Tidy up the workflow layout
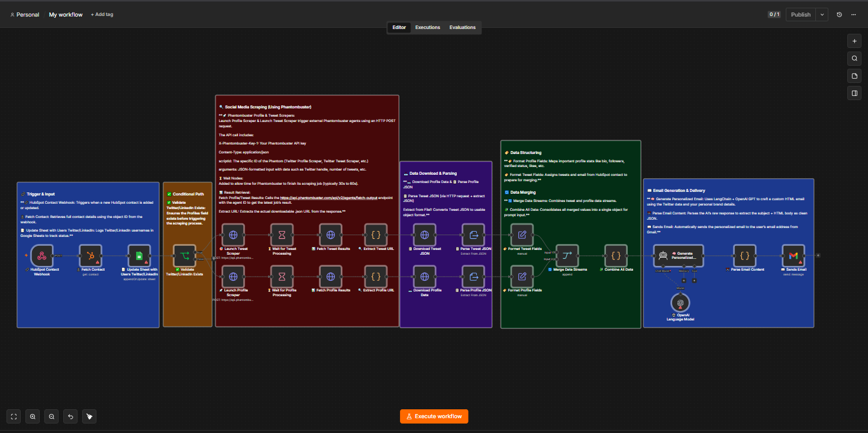 pos(89,416)
